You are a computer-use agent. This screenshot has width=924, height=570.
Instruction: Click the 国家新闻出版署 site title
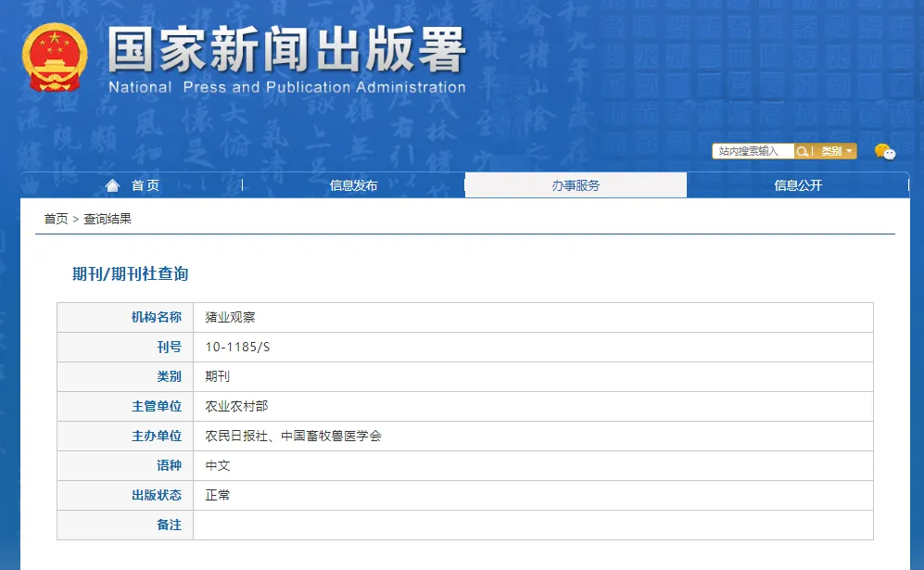coord(287,49)
